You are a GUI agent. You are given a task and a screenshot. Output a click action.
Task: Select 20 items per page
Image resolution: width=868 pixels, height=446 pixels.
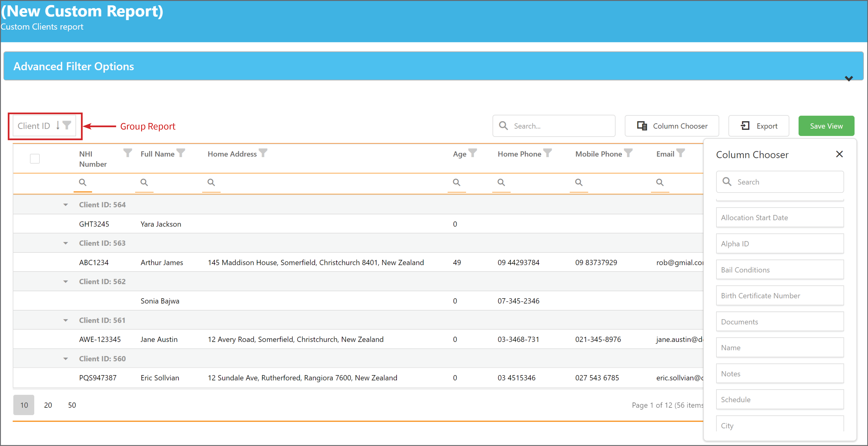point(48,405)
